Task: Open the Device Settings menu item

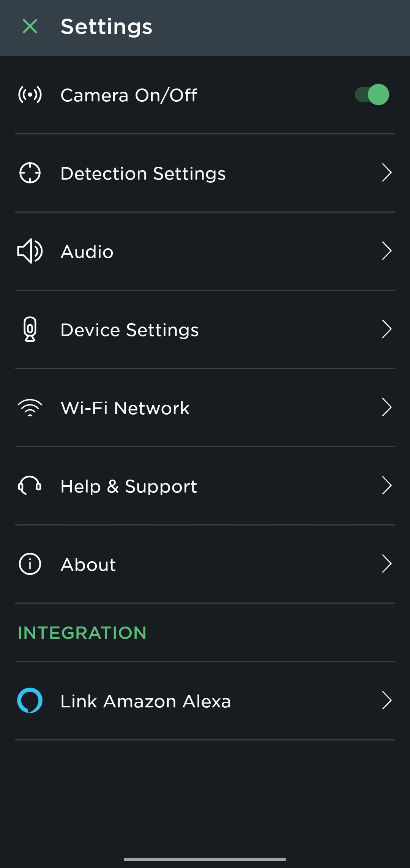Action: [129, 330]
